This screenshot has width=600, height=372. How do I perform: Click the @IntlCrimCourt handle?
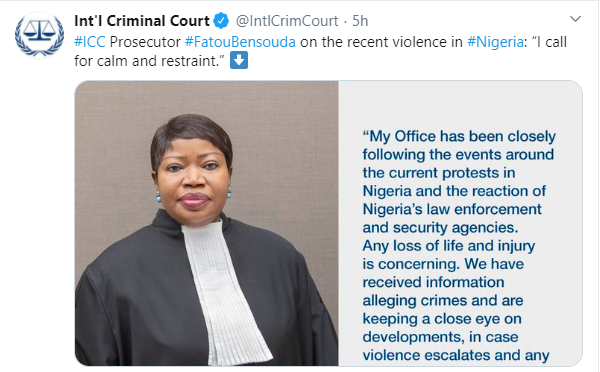click(x=287, y=21)
